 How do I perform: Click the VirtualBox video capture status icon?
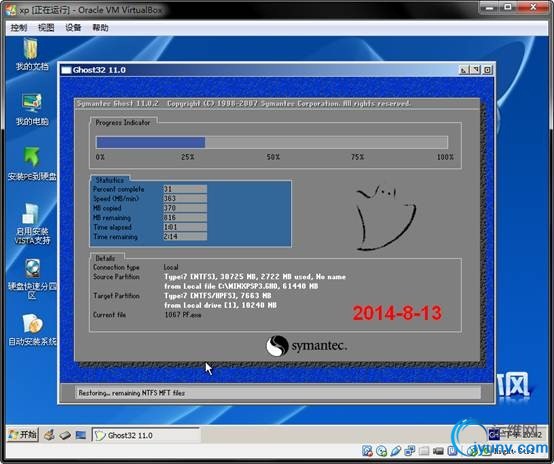pyautogui.click(x=438, y=451)
